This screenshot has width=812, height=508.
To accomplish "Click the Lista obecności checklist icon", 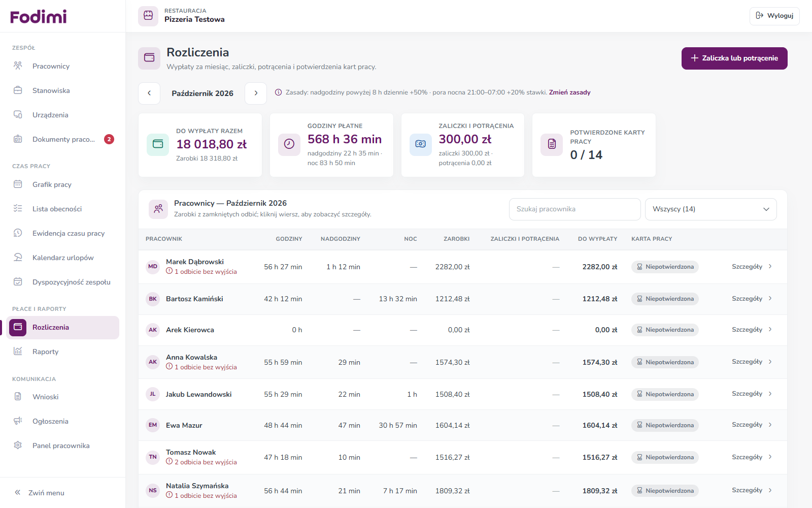I will point(18,209).
